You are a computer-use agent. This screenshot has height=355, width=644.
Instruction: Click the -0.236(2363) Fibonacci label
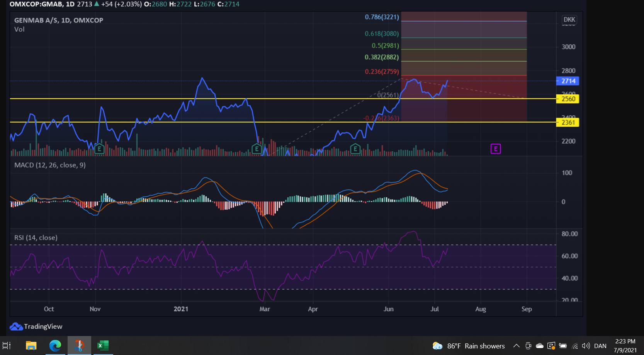click(381, 118)
